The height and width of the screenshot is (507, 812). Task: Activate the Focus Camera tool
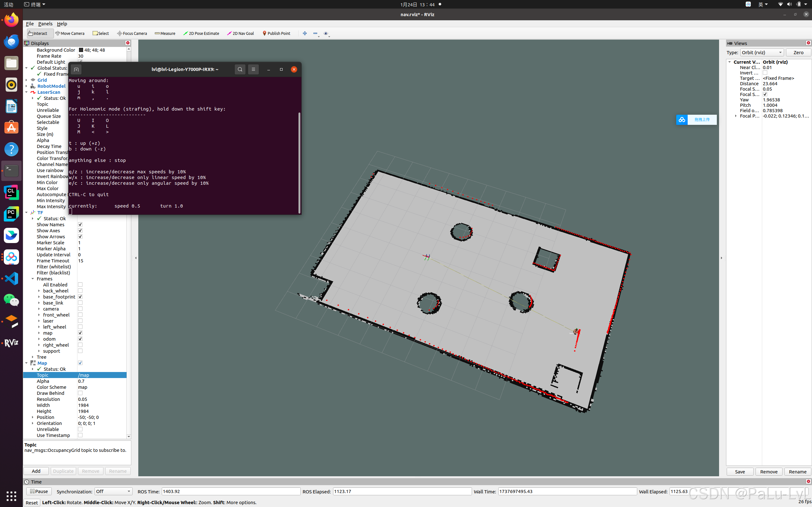(132, 33)
